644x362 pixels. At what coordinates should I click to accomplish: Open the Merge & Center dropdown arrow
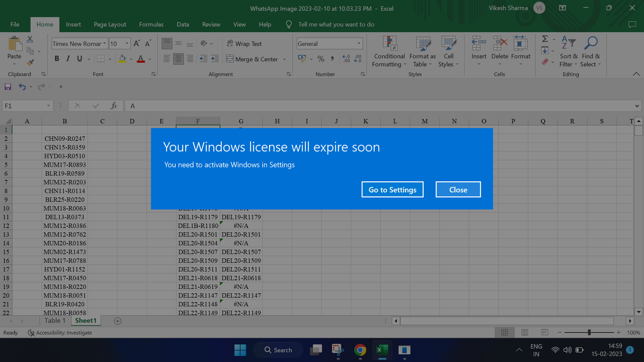pos(284,59)
